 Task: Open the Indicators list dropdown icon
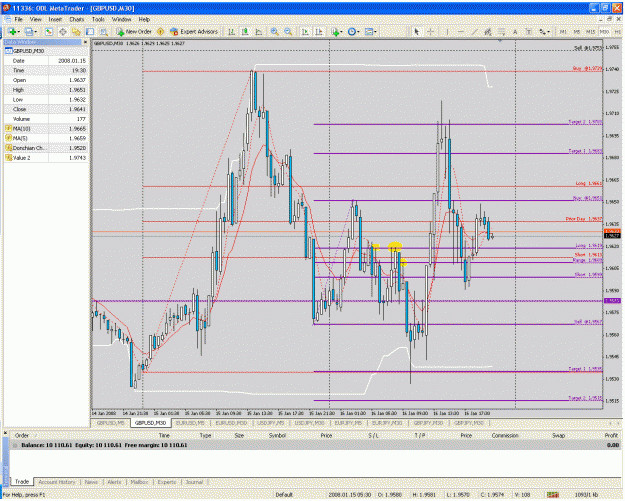point(336,31)
